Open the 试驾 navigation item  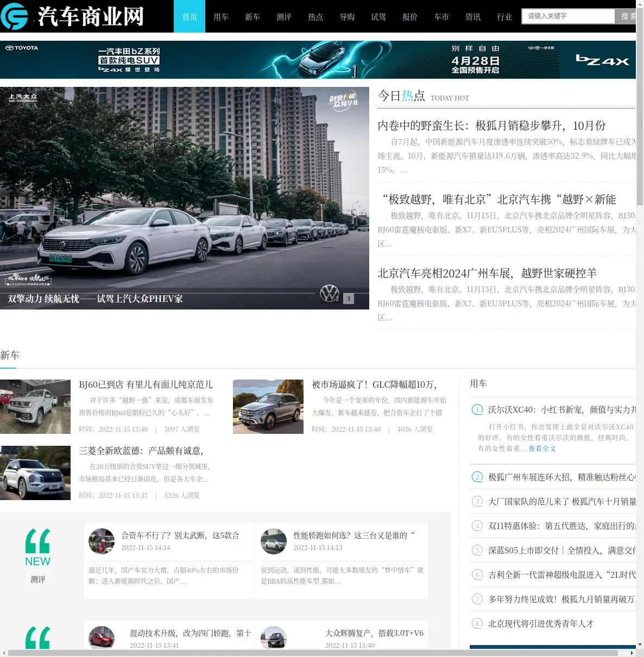pos(378,16)
